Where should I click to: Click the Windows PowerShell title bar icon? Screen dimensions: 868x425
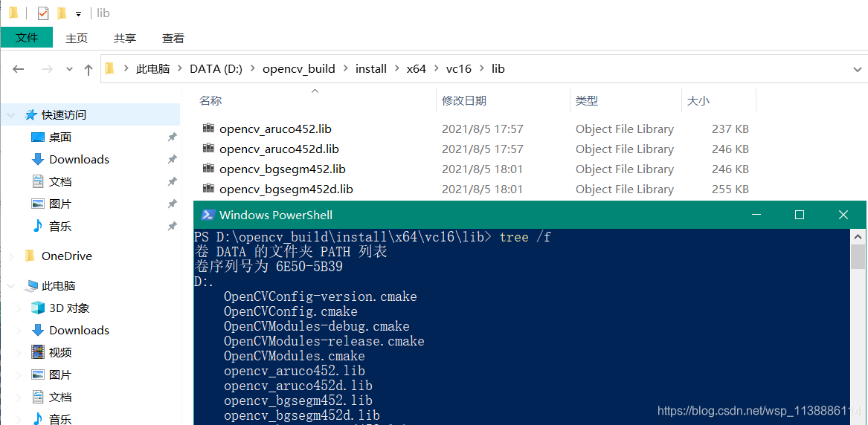(208, 215)
